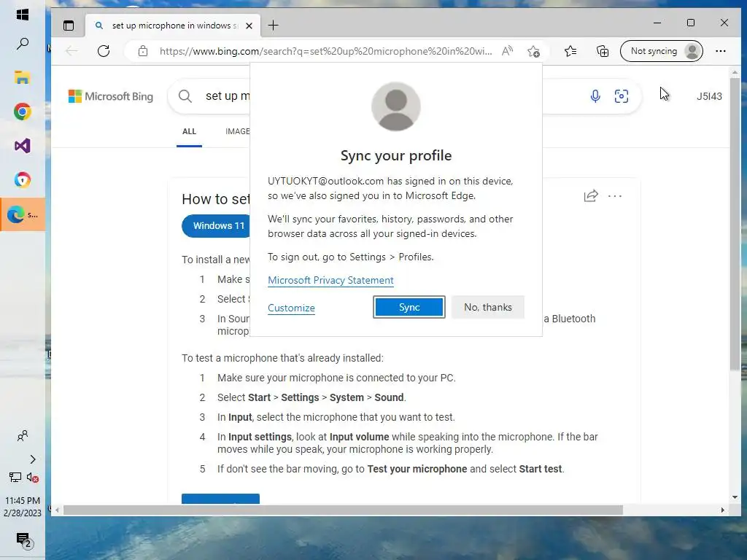Open the Favorites list
747x560 pixels.
click(x=570, y=51)
